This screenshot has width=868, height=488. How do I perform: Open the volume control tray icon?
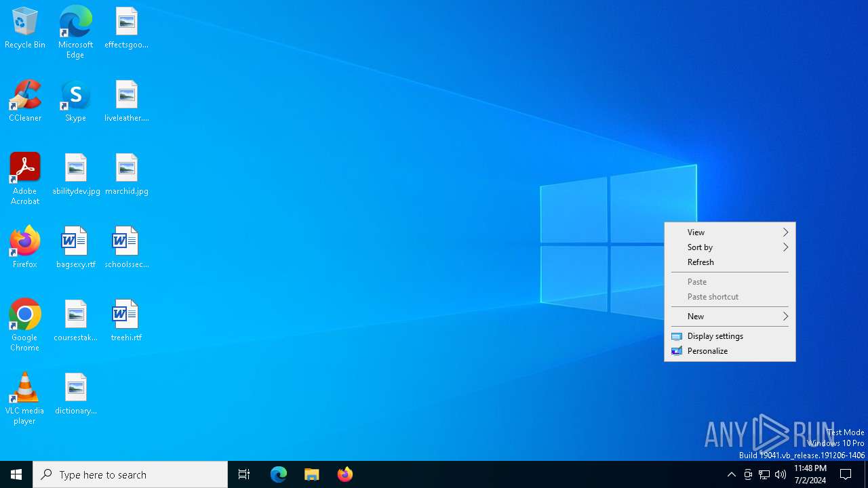pos(781,474)
